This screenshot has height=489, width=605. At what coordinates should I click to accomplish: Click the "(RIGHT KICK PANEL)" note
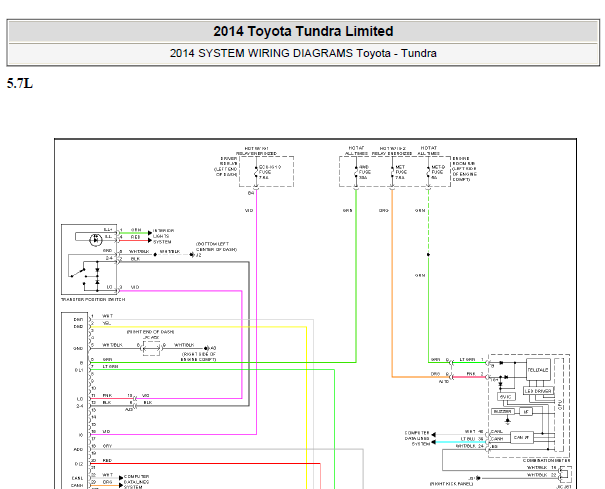click(451, 484)
